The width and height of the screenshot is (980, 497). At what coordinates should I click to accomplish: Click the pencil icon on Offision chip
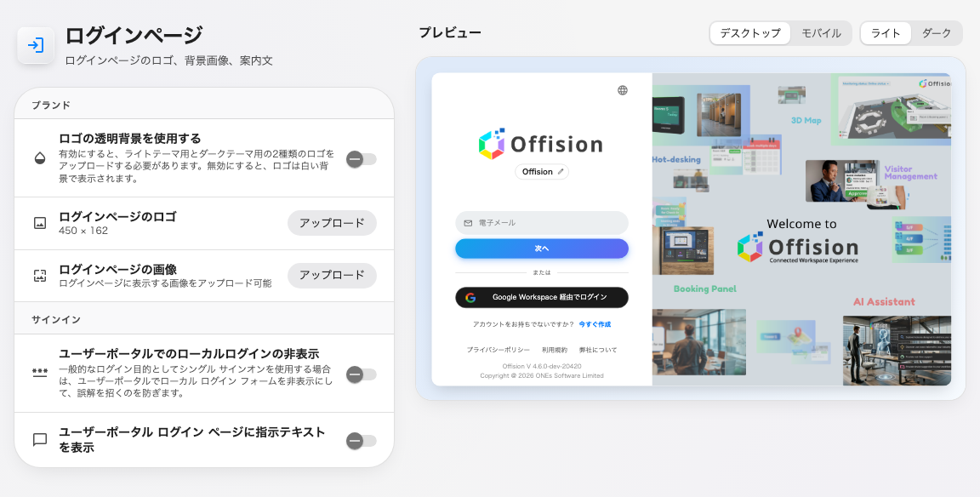[x=561, y=171]
